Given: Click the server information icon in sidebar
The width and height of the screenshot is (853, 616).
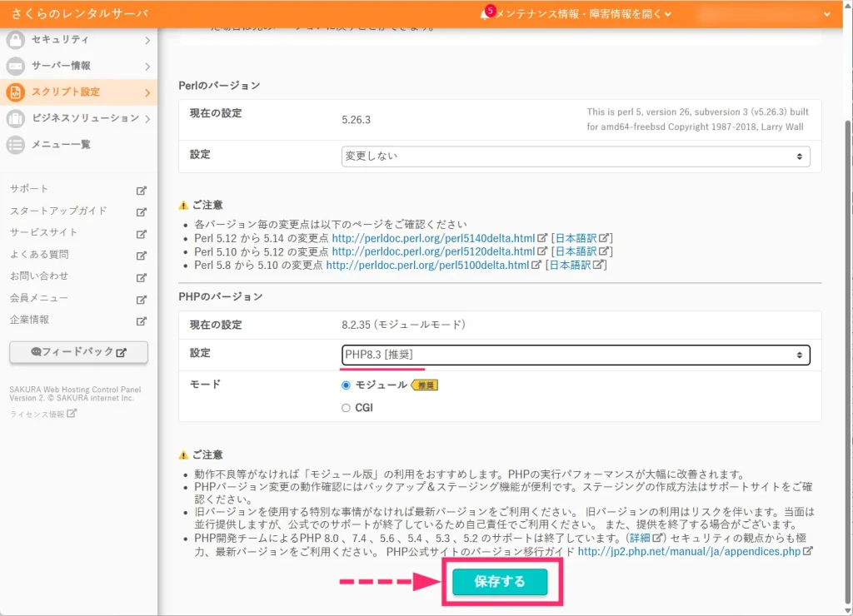Looking at the screenshot, I should [x=16, y=66].
